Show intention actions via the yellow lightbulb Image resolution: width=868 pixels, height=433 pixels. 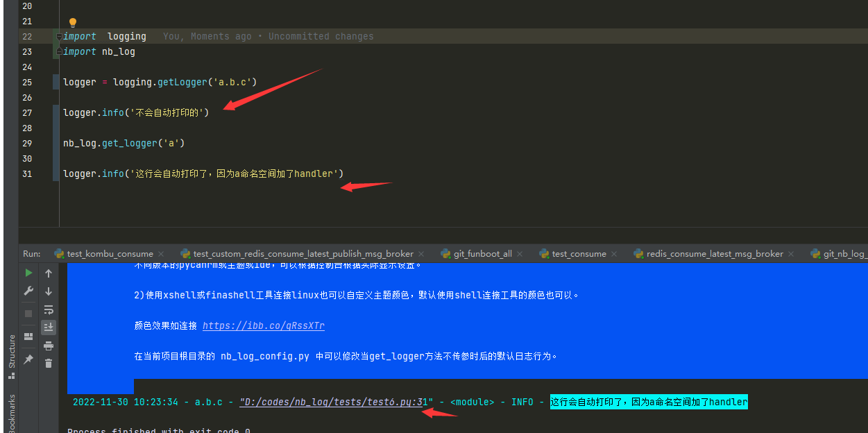tap(73, 23)
